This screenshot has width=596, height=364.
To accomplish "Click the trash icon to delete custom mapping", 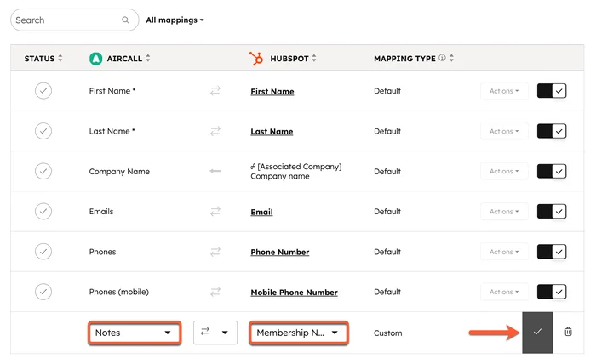I will click(x=569, y=333).
